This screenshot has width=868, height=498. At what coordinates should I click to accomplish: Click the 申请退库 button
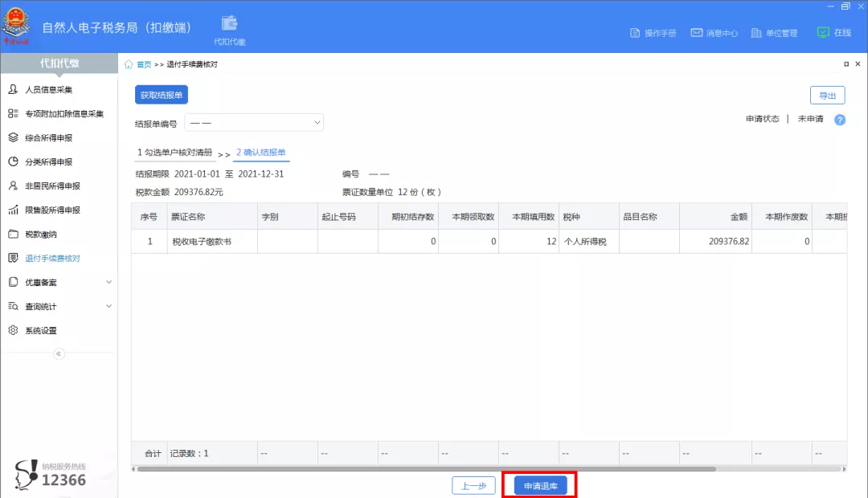click(538, 485)
